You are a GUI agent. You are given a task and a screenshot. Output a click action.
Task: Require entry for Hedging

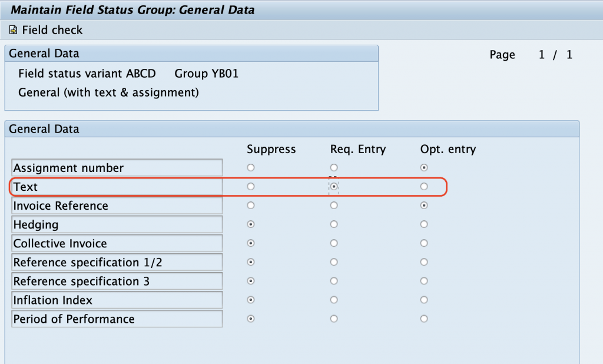pyautogui.click(x=334, y=224)
